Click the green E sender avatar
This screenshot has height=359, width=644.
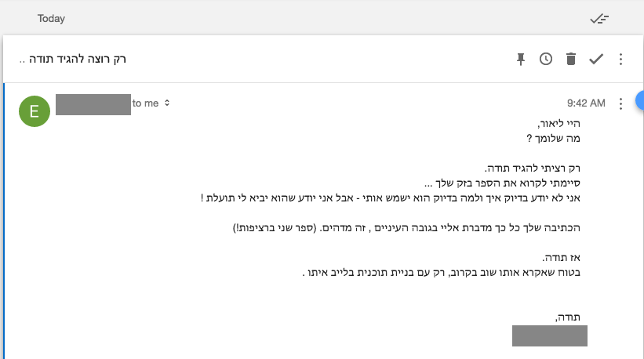tap(34, 111)
